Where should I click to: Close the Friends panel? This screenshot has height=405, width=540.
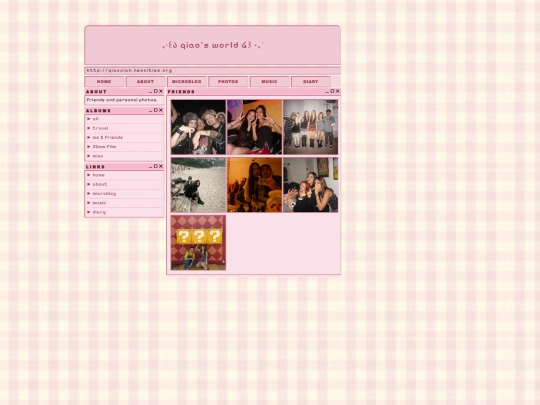pos(338,91)
